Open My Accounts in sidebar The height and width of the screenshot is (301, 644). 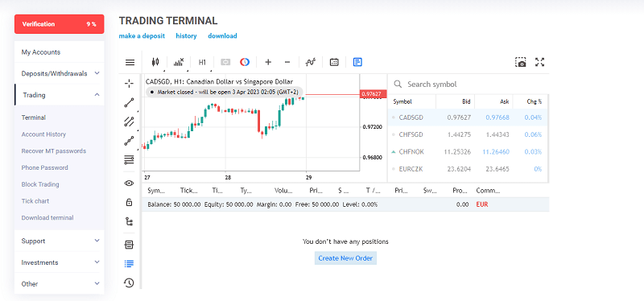[x=41, y=52]
